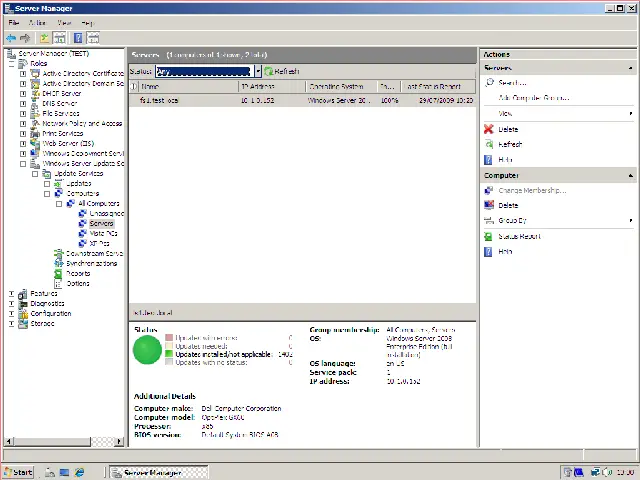Click Server Manager taskbar button
Screen dimensions: 640x480
[x=159, y=473]
